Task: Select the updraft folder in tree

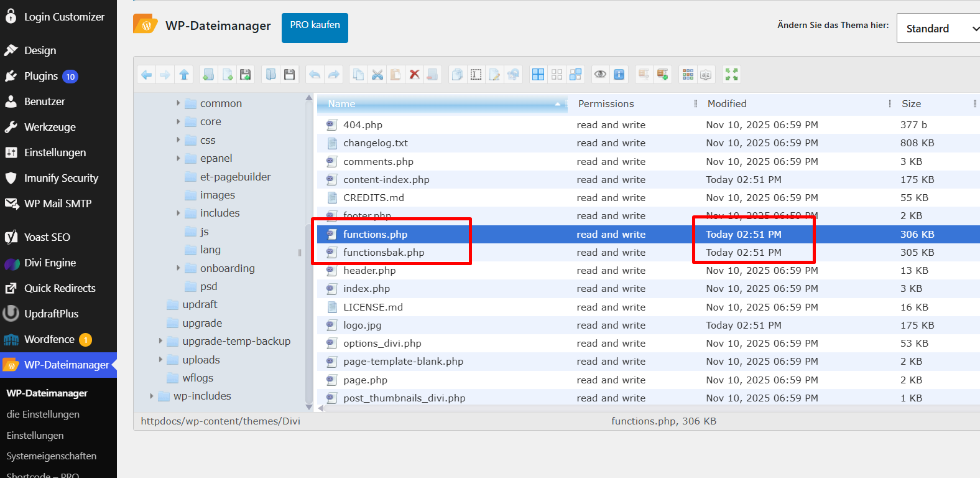Action: [200, 304]
